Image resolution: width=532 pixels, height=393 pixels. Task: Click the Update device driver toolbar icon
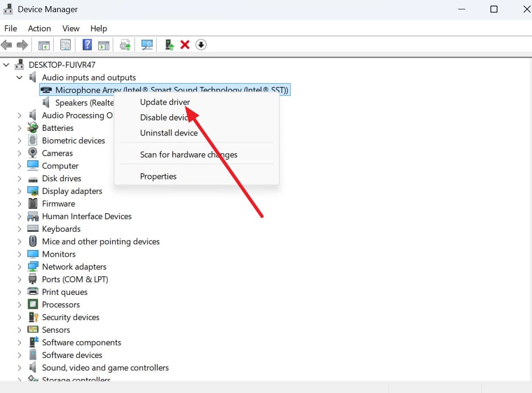[169, 45]
